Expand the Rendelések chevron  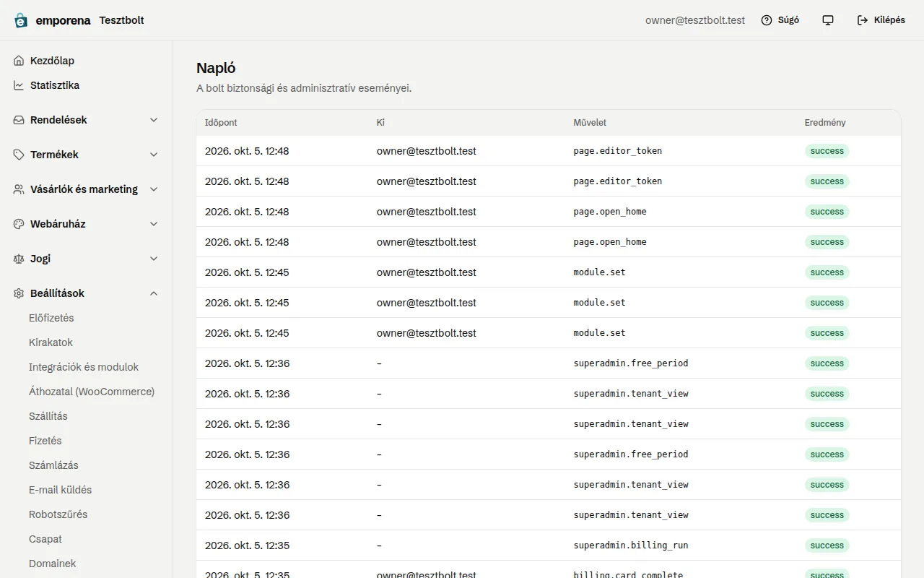click(x=154, y=120)
